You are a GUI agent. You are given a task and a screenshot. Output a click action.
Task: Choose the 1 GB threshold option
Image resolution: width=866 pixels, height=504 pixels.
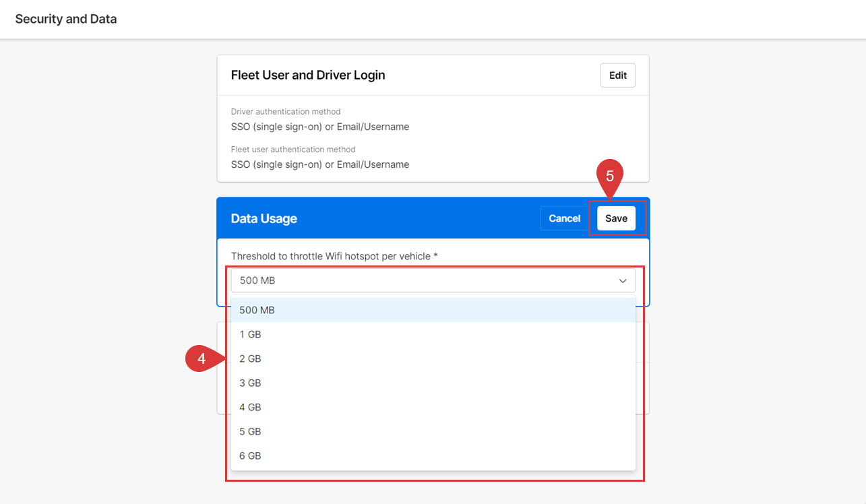pyautogui.click(x=433, y=334)
